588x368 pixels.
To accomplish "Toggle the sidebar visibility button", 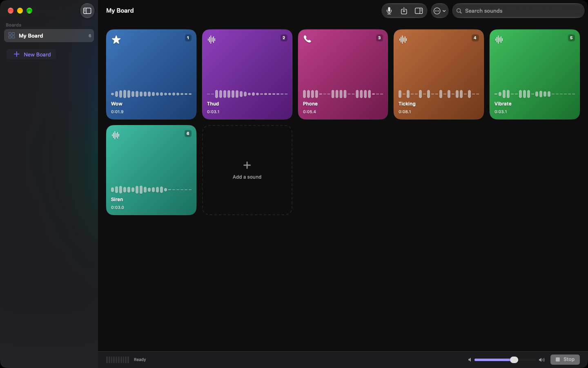I will (87, 11).
